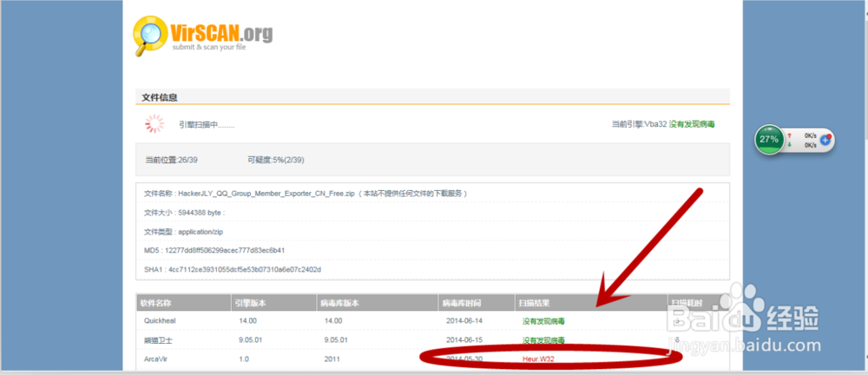Click the 1.0 engine version for ArcaVir

[243, 359]
